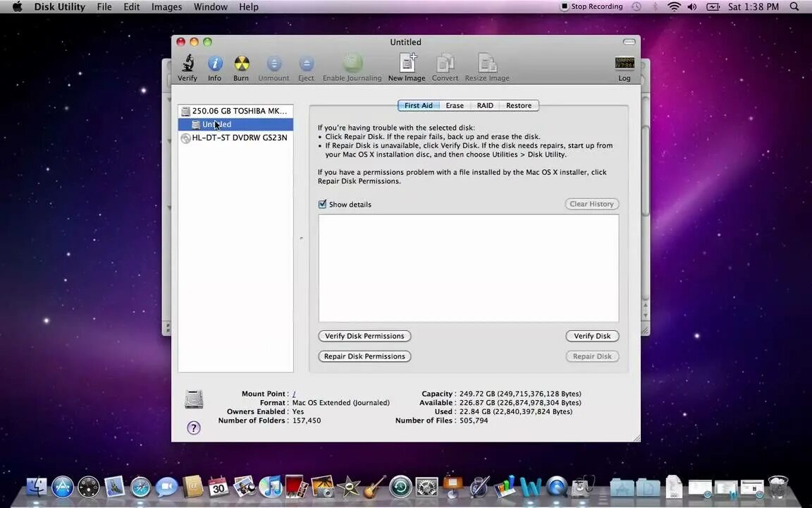Open Dashboard from the Dock
The image size is (812, 508).
point(89,488)
